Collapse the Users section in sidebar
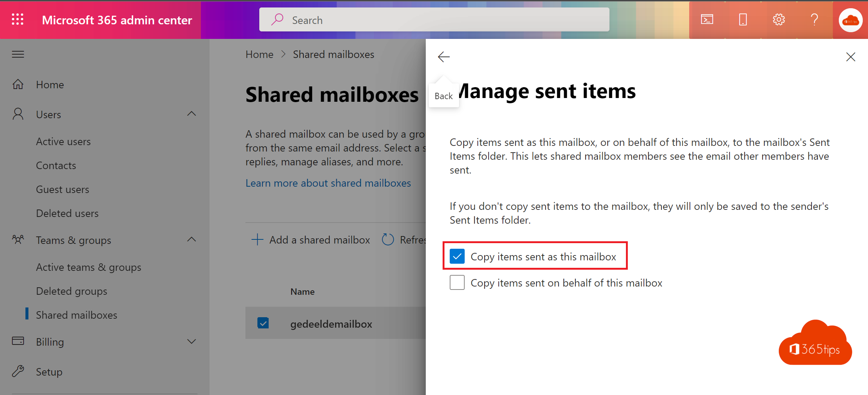Screen dimensions: 868x395 192,114
